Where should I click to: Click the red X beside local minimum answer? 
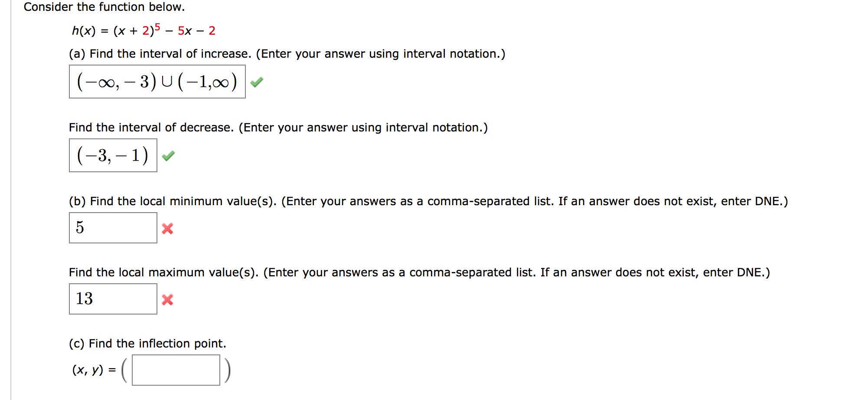(167, 229)
